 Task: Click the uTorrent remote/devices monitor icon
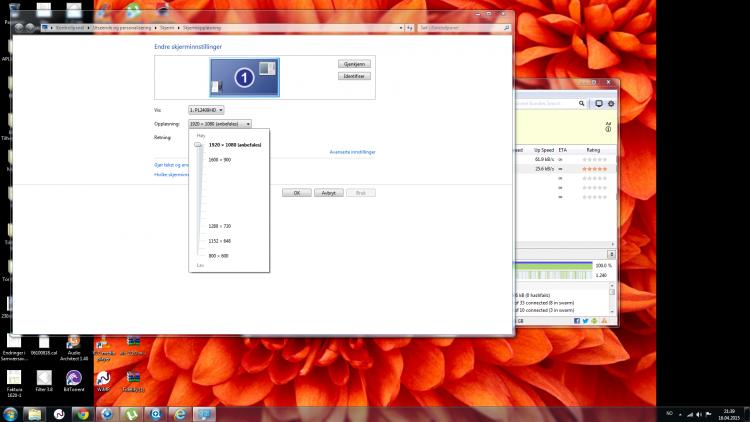(x=599, y=103)
